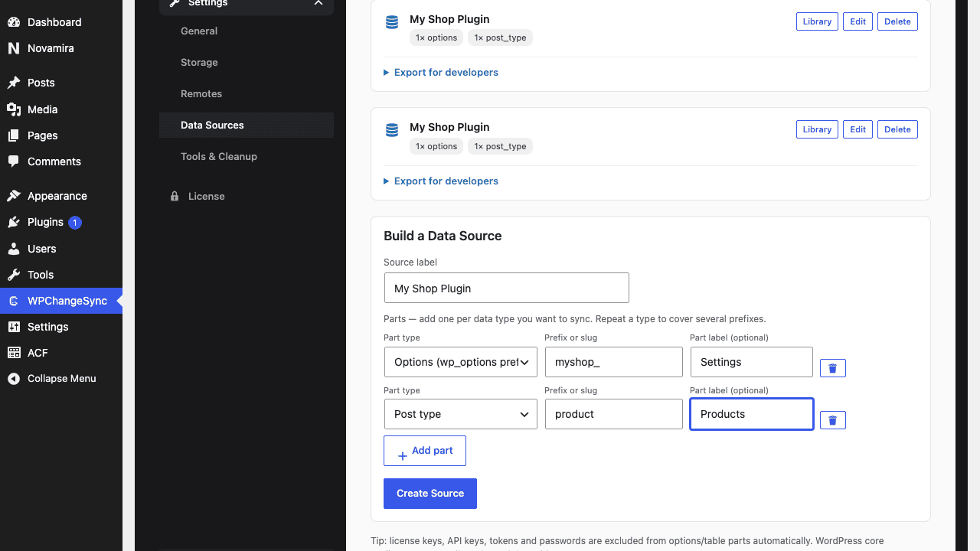Focus the Source label input field
980x551 pixels.
(506, 288)
